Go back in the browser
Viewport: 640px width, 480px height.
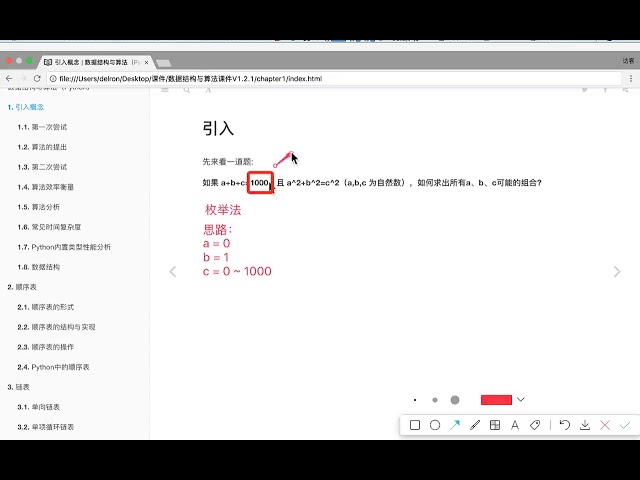point(9,78)
